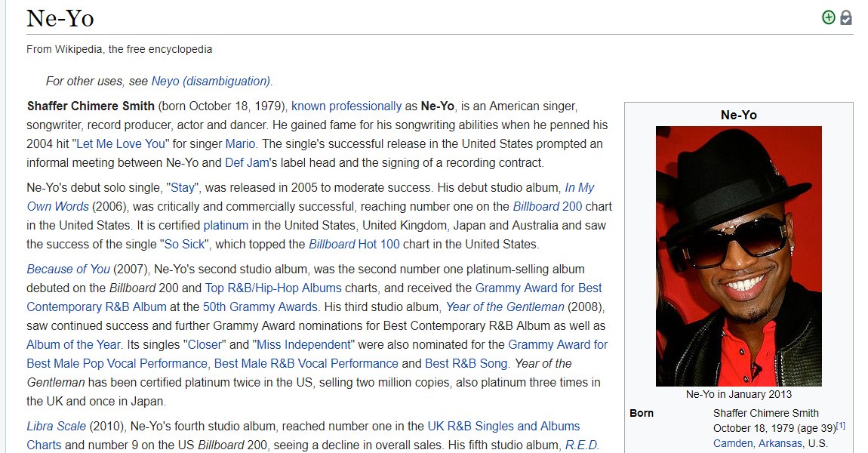Click the Best R&B Song link

(466, 362)
